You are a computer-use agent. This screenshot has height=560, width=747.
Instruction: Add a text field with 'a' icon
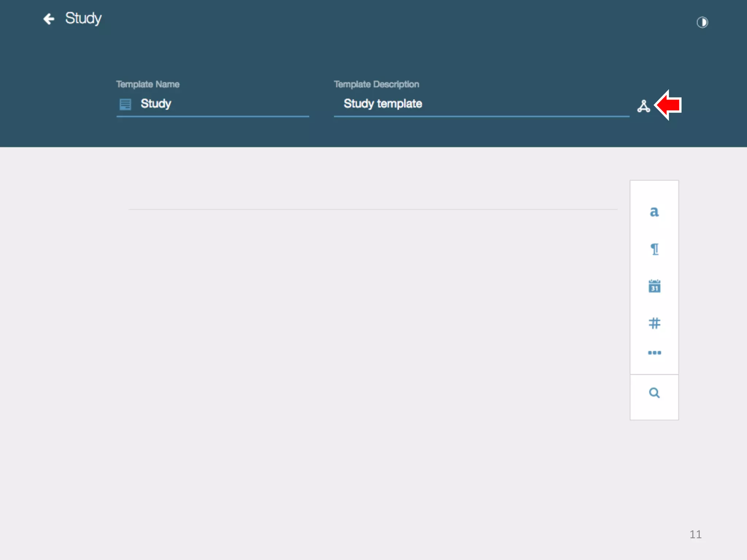click(654, 212)
